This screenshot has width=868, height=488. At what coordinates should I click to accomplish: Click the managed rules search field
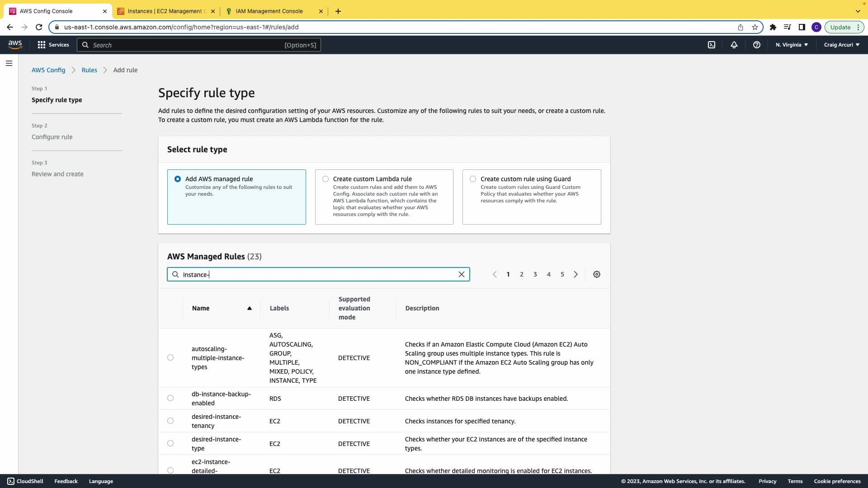tap(316, 274)
